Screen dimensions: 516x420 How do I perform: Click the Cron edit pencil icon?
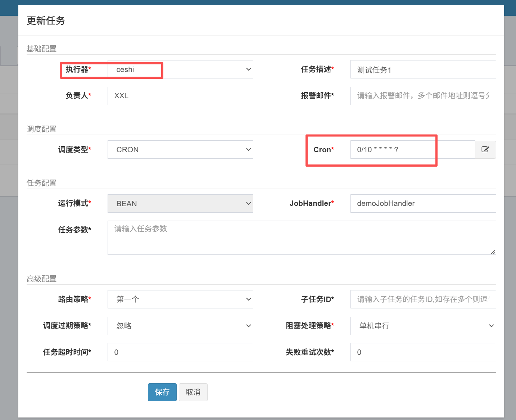485,149
